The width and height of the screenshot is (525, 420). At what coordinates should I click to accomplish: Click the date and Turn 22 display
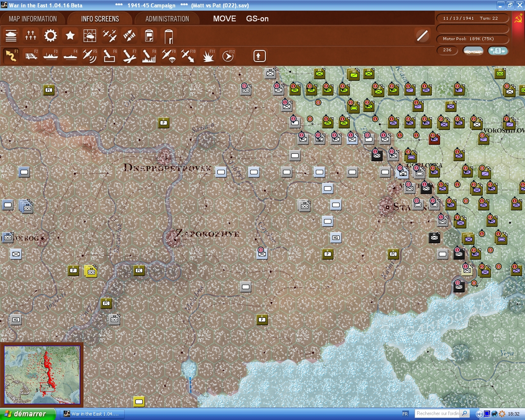[x=472, y=18]
